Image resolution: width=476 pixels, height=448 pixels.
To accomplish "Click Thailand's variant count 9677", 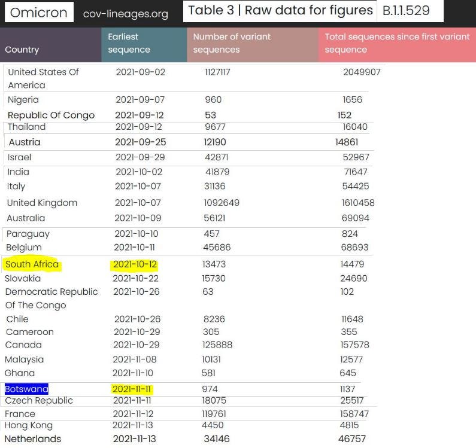I will pyautogui.click(x=215, y=127).
